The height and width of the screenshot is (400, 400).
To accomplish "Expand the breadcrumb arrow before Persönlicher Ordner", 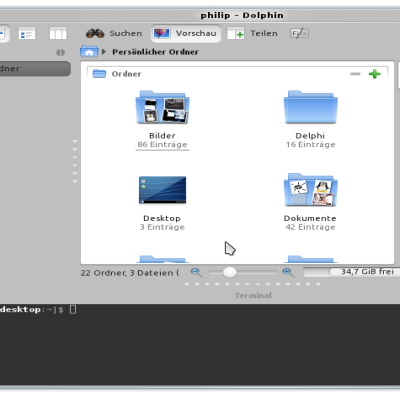I will point(104,52).
